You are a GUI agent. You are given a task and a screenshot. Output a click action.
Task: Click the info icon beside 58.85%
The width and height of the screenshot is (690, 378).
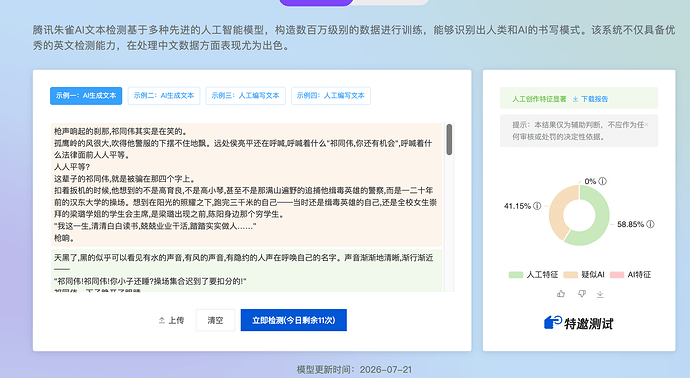[650, 224]
